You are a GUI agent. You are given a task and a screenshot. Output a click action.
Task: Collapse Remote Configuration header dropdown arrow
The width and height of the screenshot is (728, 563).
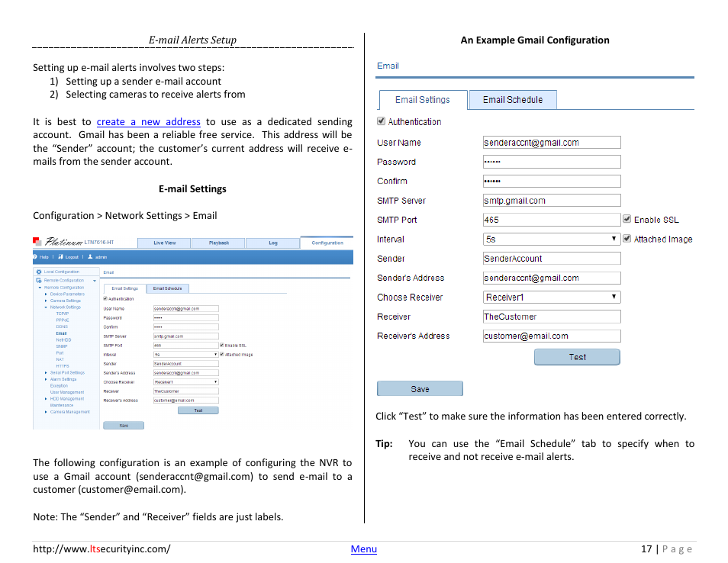[95, 281]
